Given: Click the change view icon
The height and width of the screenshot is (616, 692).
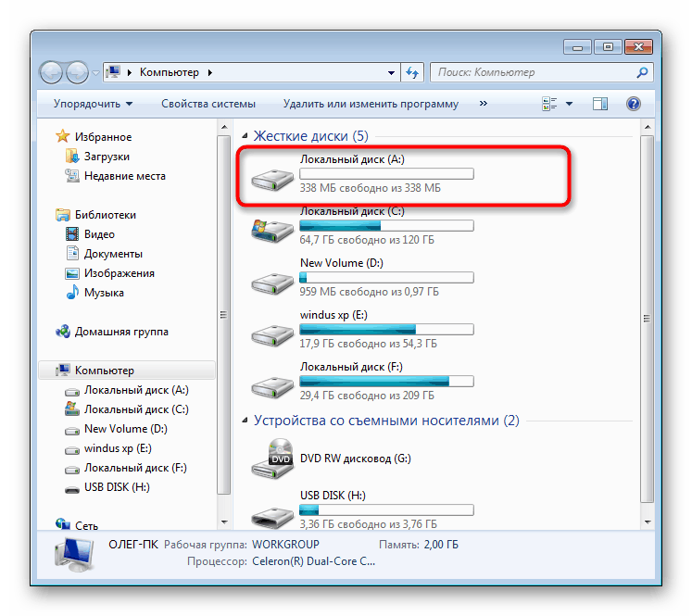Looking at the screenshot, I should (549, 104).
